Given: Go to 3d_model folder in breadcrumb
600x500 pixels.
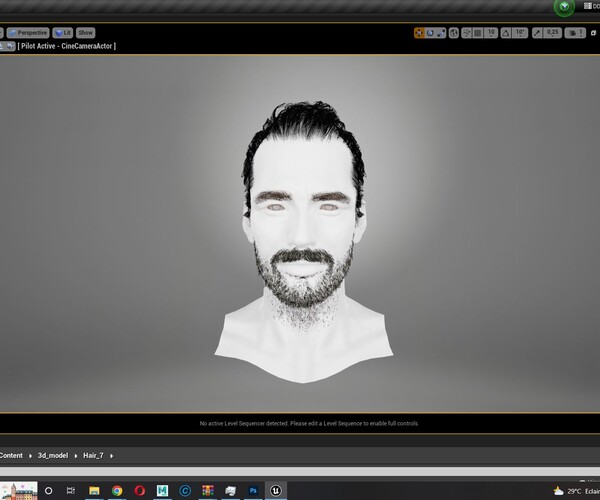Looking at the screenshot, I should (x=53, y=456).
